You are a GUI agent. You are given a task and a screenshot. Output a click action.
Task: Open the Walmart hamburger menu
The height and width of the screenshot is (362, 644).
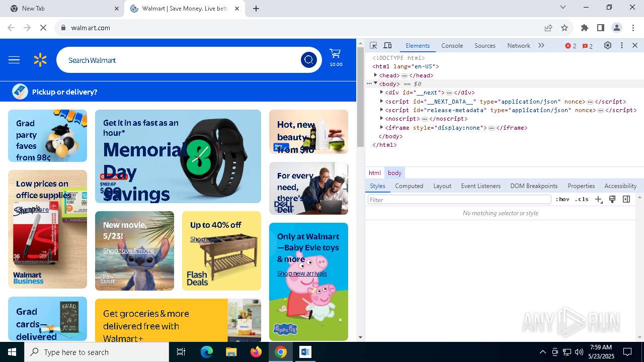tap(14, 60)
